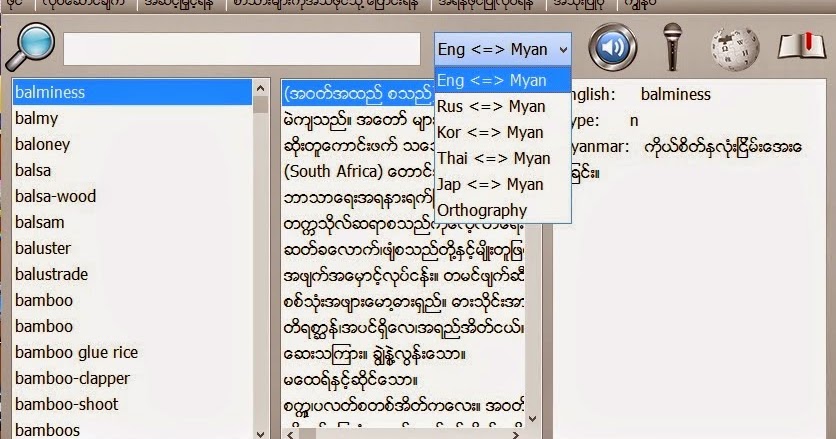Choose the Orthography option
Viewport: 836px width, 439px height.
(x=503, y=210)
